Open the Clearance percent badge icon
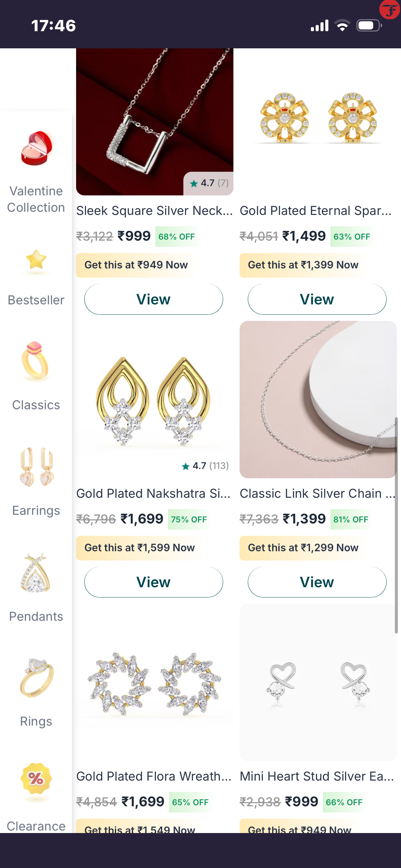This screenshot has height=868, width=401. [36, 779]
